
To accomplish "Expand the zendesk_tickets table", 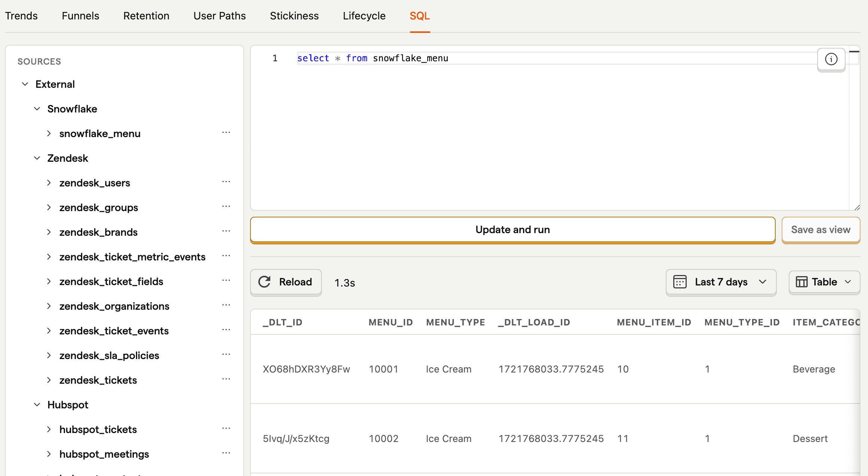I will click(x=49, y=380).
